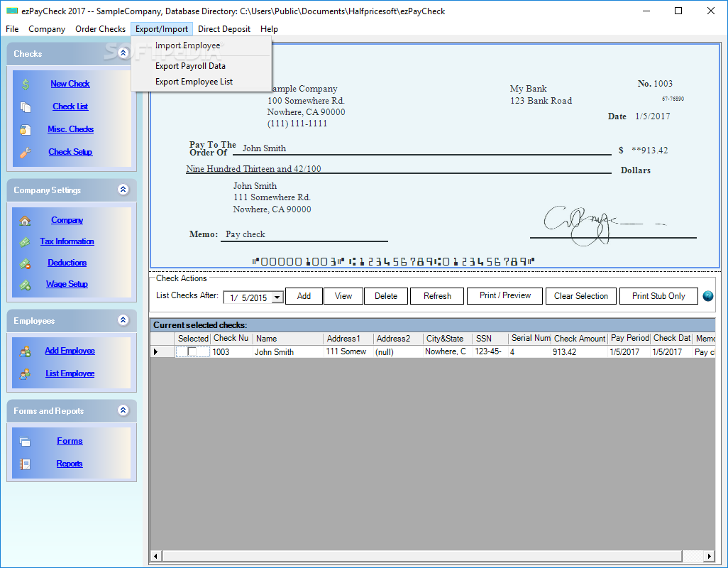Tick the Selected checkbox for check 1003
Viewport: 728px width, 568px height.
[192, 352]
